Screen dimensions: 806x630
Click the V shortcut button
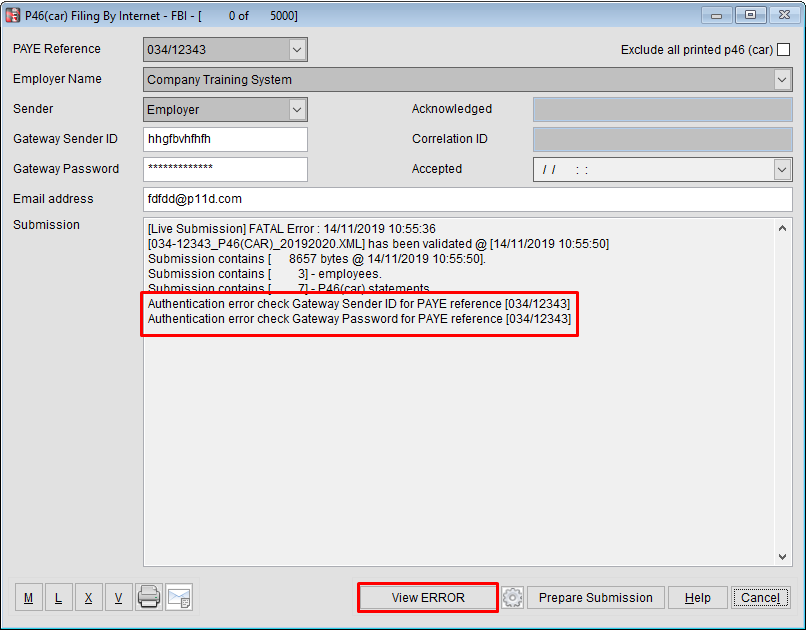(x=118, y=597)
